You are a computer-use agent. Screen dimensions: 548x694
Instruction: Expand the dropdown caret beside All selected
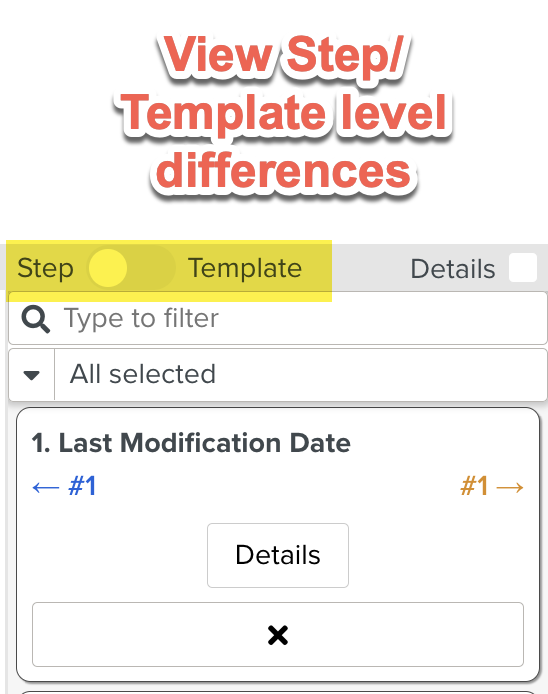(x=31, y=375)
